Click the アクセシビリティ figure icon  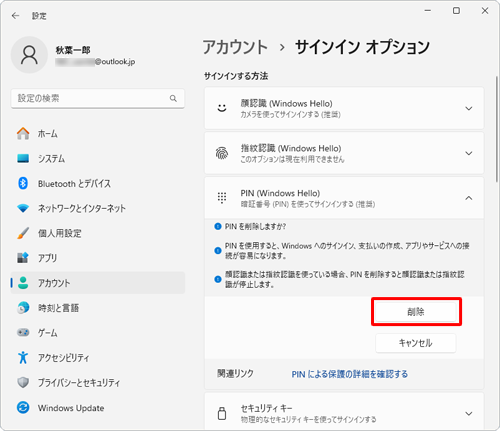tap(23, 357)
